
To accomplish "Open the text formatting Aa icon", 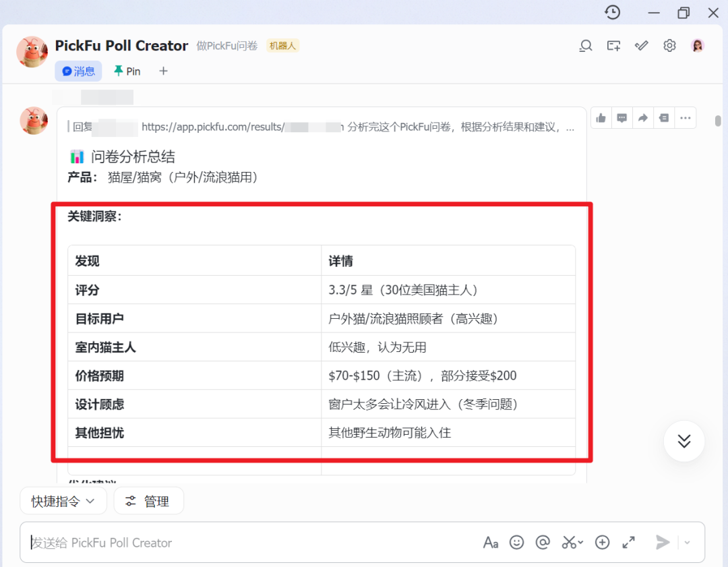I will point(491,542).
